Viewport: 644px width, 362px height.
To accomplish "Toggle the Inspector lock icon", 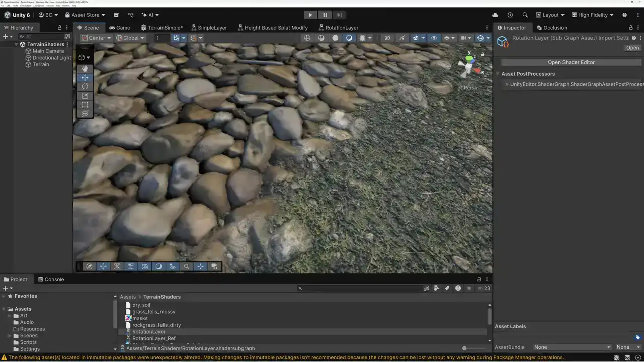I will click(x=631, y=28).
